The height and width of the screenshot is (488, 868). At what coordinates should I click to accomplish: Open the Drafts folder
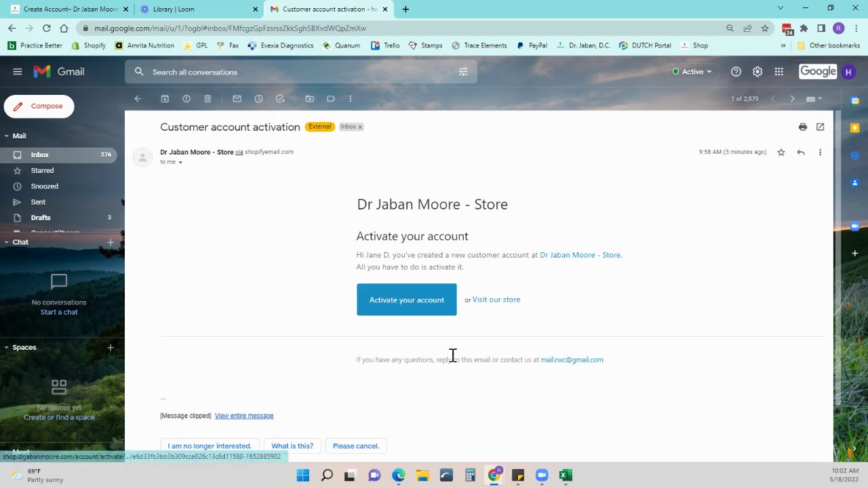58,218
